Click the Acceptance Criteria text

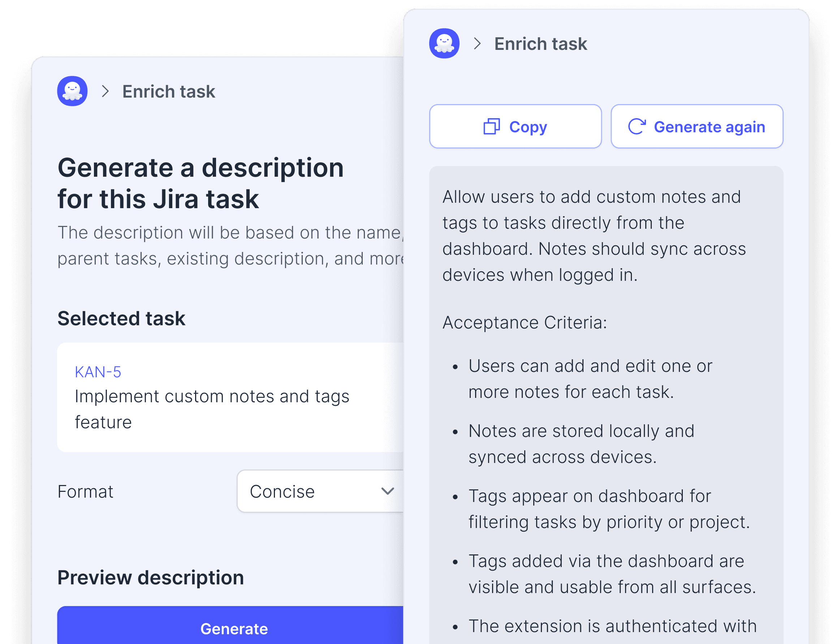coord(525,322)
